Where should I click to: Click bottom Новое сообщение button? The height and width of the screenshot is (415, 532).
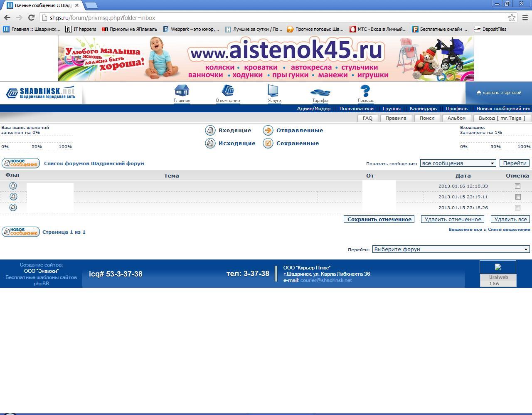click(x=21, y=232)
